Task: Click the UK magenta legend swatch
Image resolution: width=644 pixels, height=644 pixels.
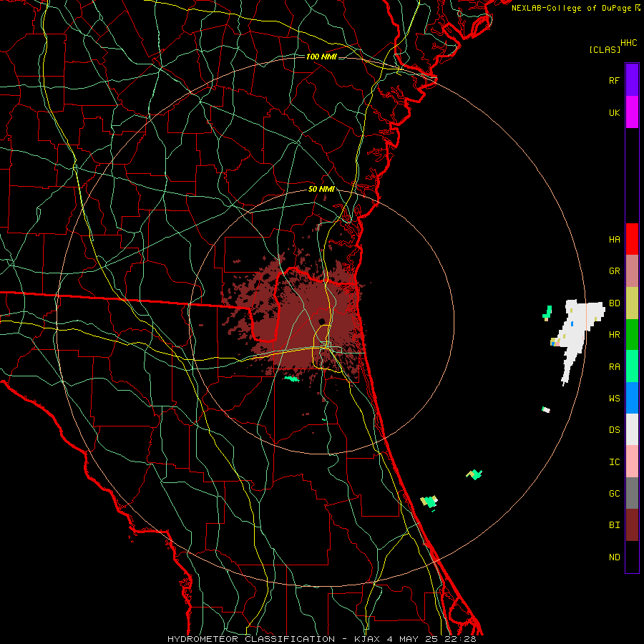Action: tap(632, 112)
